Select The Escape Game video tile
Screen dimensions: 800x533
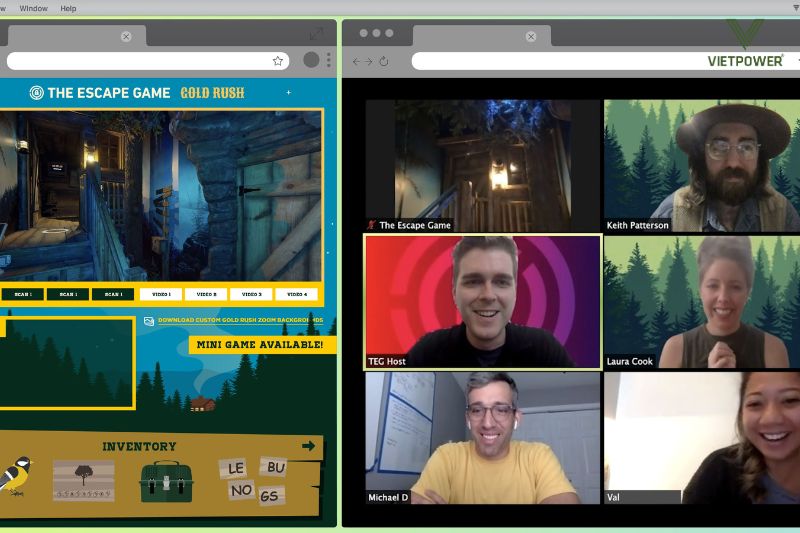coord(483,165)
